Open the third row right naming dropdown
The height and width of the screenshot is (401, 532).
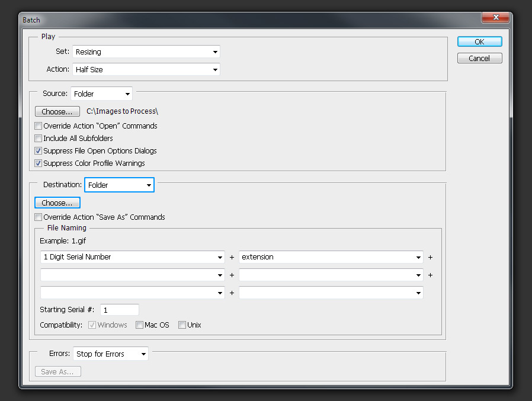coord(331,293)
